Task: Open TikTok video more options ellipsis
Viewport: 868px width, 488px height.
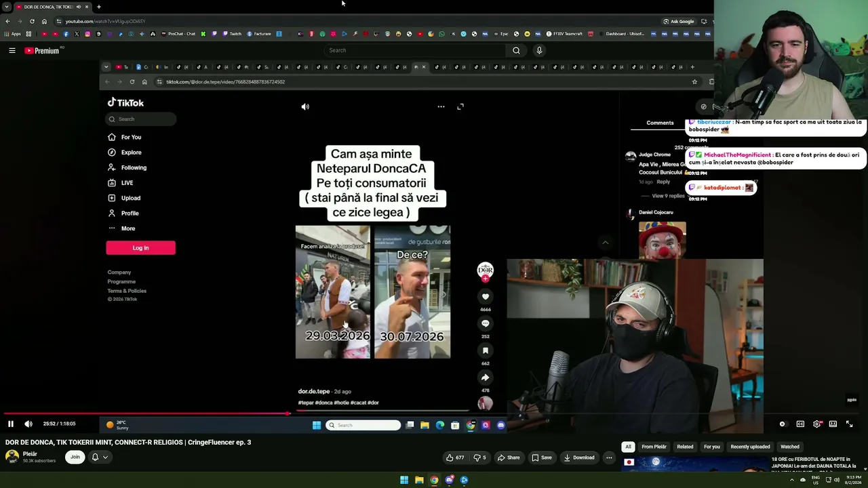Action: point(441,106)
